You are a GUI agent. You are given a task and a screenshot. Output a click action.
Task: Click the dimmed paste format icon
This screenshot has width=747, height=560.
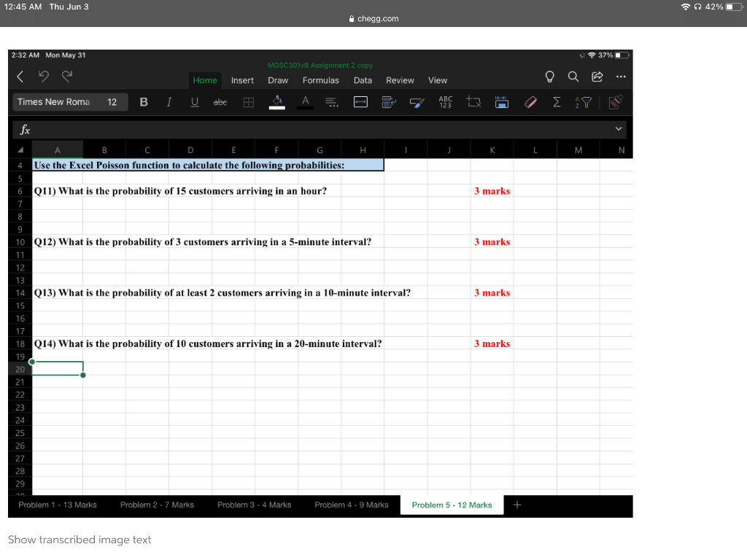click(x=616, y=102)
